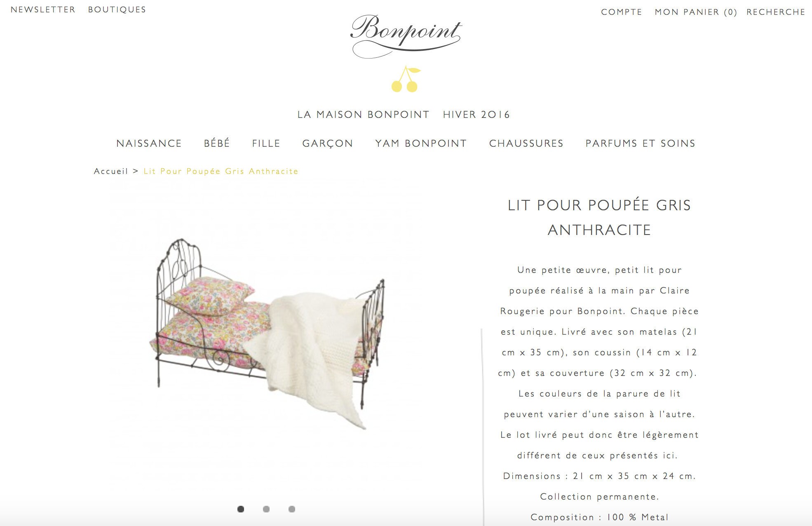Click Accueil in the breadcrumb
The width and height of the screenshot is (812, 526).
pyautogui.click(x=111, y=171)
